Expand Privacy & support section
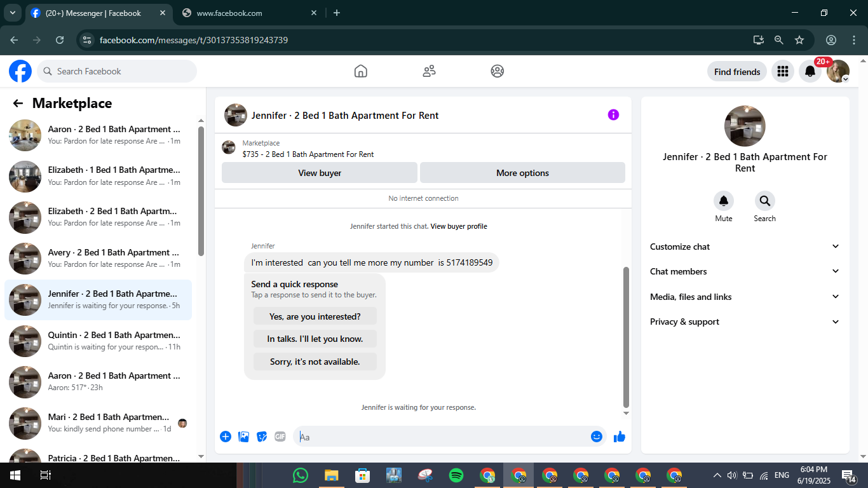This screenshot has width=868, height=488. (x=745, y=322)
